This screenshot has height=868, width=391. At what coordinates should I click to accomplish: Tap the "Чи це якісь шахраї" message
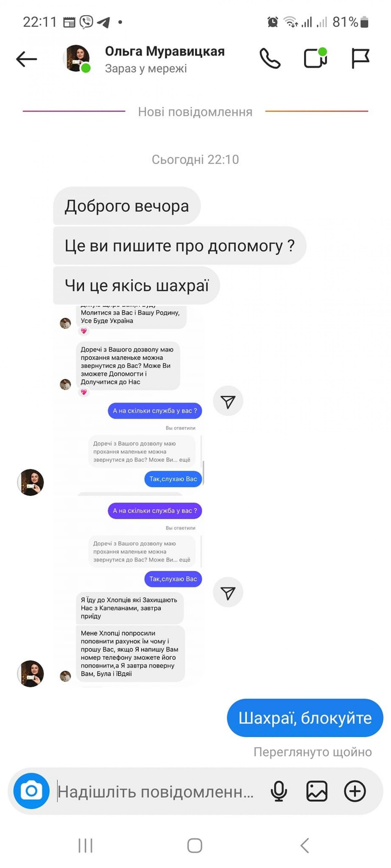coord(136,285)
